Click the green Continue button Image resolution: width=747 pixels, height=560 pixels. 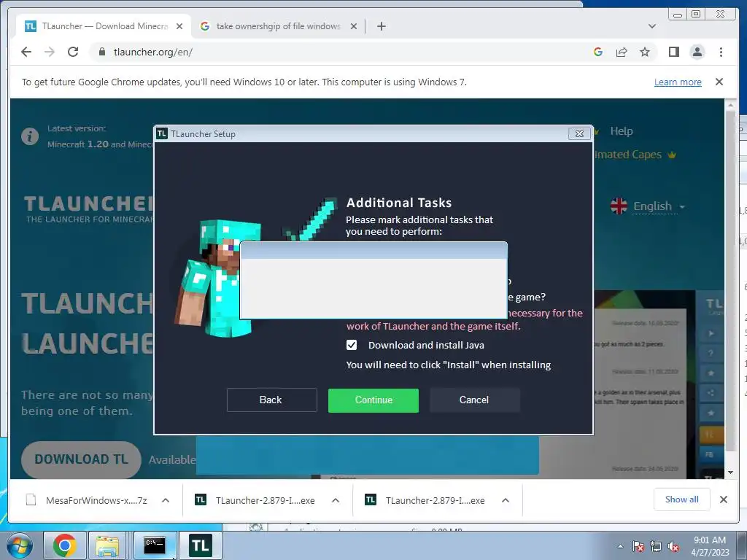(373, 400)
